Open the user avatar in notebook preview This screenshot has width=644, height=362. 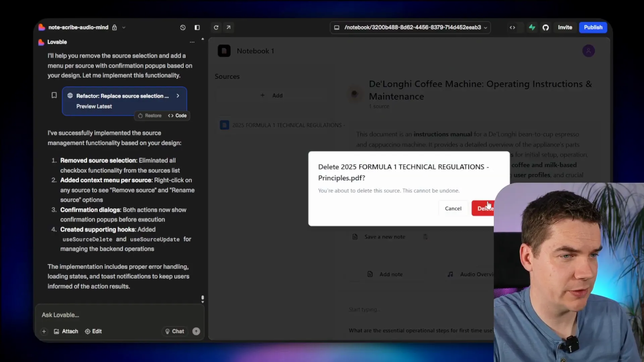point(588,51)
